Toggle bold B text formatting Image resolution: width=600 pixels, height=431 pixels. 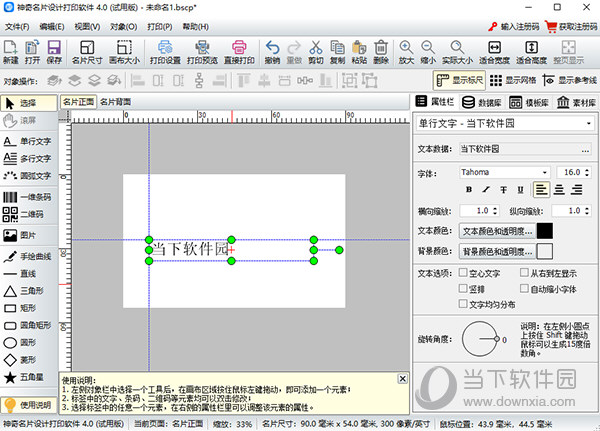click(x=469, y=189)
